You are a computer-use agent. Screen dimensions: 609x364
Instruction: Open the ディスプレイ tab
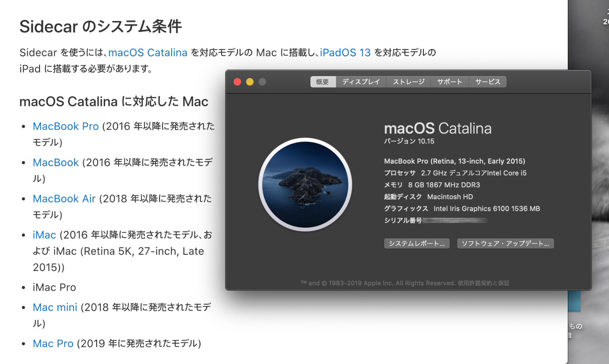(x=361, y=82)
